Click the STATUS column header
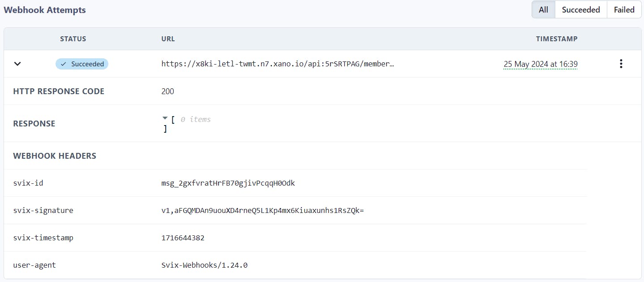Image resolution: width=644 pixels, height=282 pixels. (73, 39)
